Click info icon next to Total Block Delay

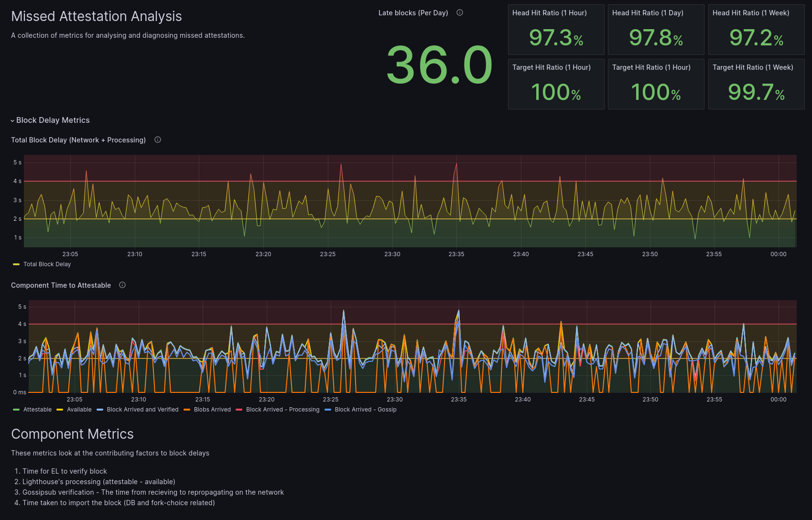click(x=158, y=140)
